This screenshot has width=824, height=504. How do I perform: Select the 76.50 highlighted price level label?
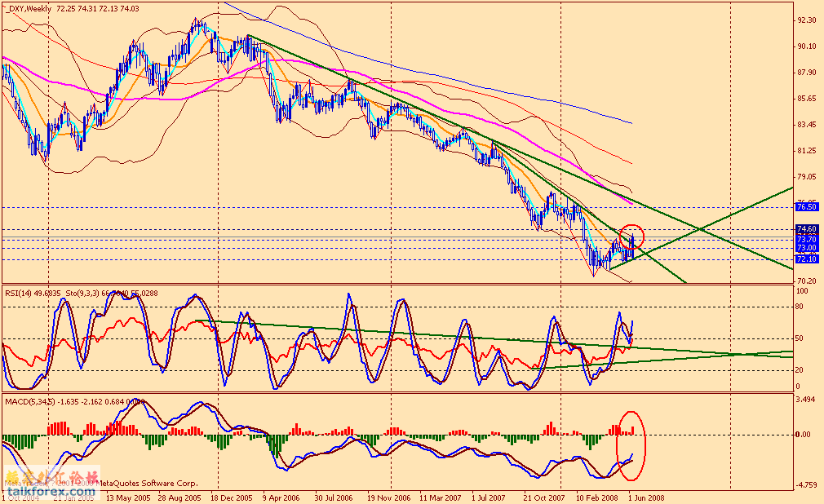(807, 207)
